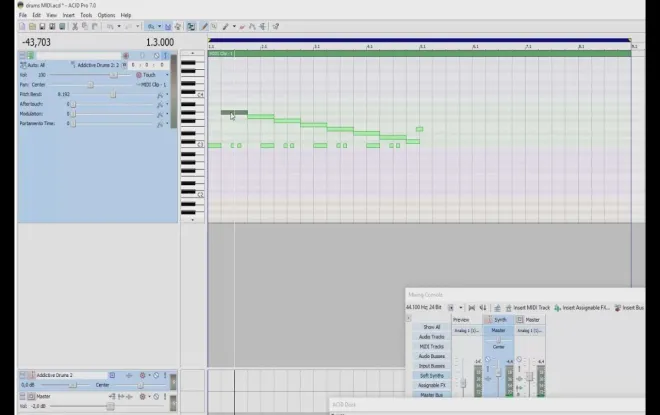The width and height of the screenshot is (660, 415).
Task: Toggle Soft Synths view in mixer list
Action: [432, 375]
